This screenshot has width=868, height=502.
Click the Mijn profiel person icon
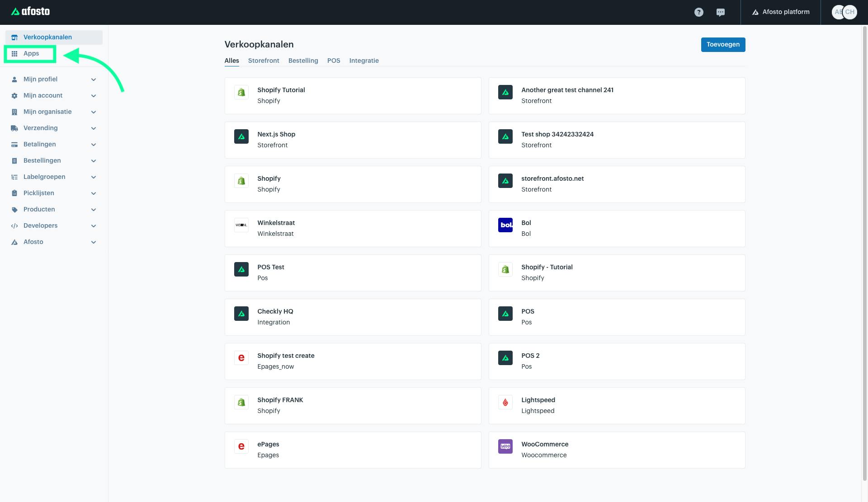(x=14, y=80)
